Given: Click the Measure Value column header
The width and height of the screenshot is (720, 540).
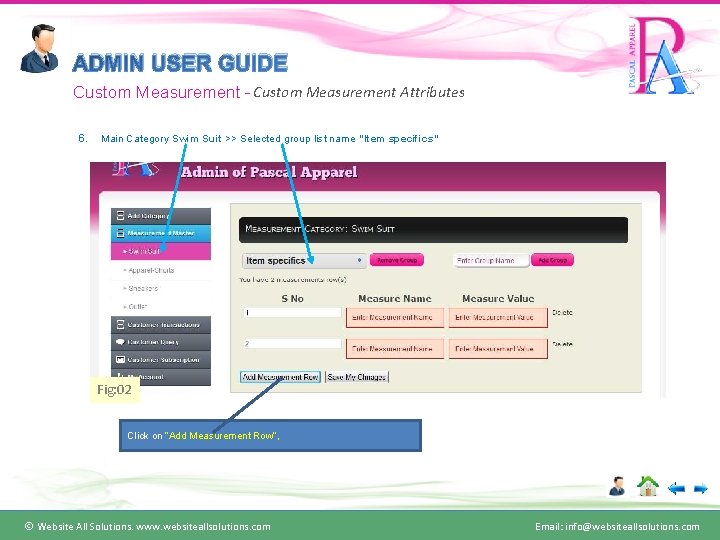Looking at the screenshot, I should [x=498, y=298].
